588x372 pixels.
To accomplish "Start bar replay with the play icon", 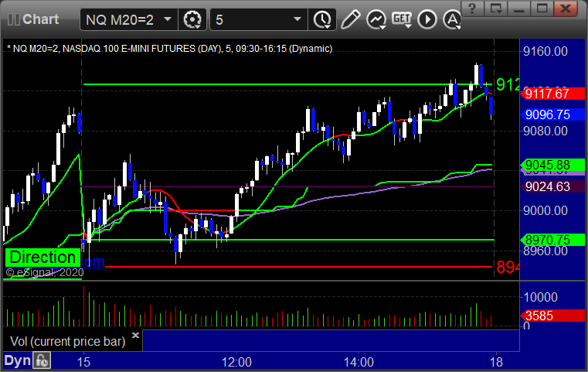I will point(427,19).
